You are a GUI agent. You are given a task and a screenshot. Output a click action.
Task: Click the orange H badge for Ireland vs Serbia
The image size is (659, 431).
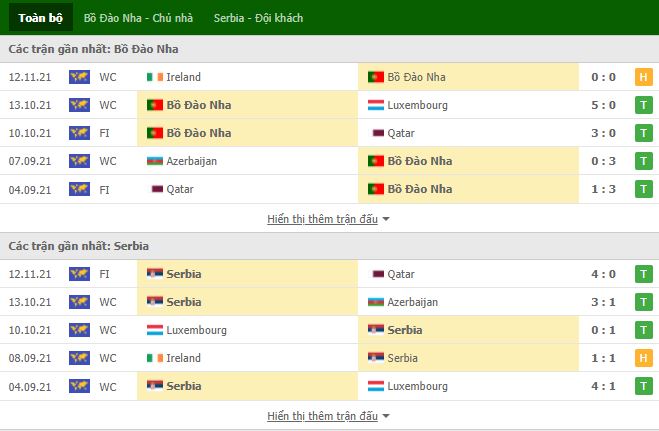[x=643, y=358]
